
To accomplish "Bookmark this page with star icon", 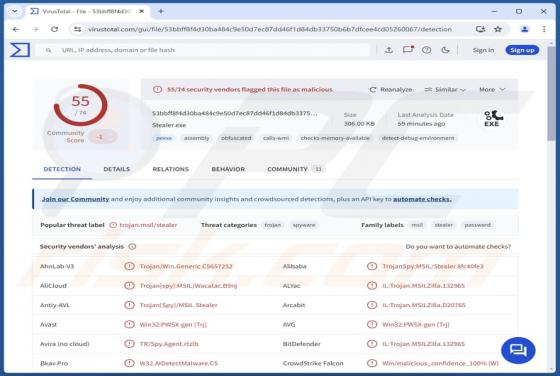I will click(498, 29).
